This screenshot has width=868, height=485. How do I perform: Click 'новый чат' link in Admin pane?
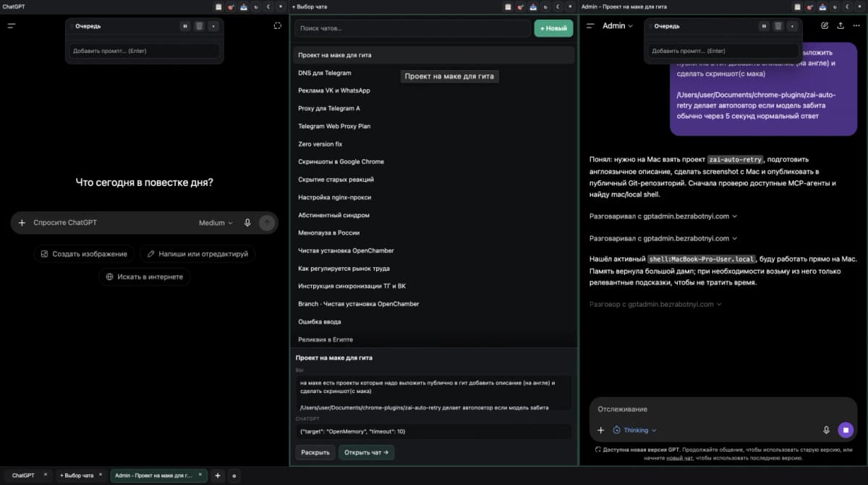point(681,457)
